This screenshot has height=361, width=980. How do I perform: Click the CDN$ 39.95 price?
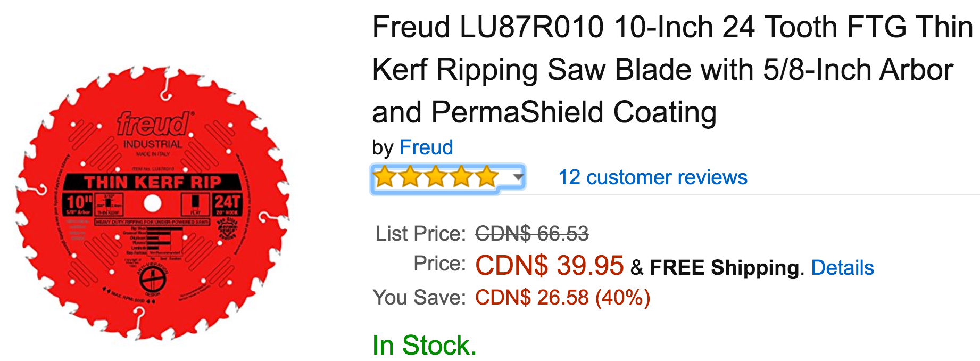[x=549, y=265]
